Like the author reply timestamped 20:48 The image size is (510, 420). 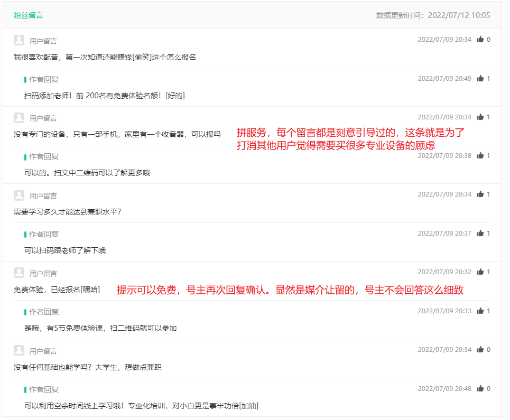coord(480,388)
